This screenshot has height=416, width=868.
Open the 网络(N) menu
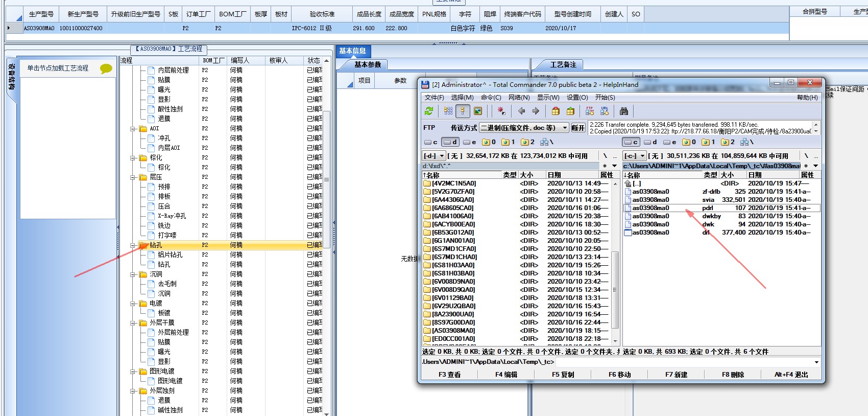519,98
